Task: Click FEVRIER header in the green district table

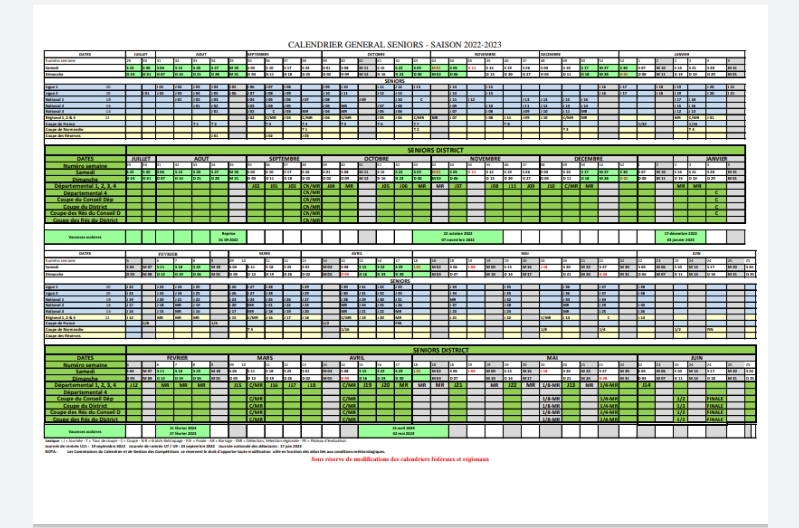Action: click(176, 357)
